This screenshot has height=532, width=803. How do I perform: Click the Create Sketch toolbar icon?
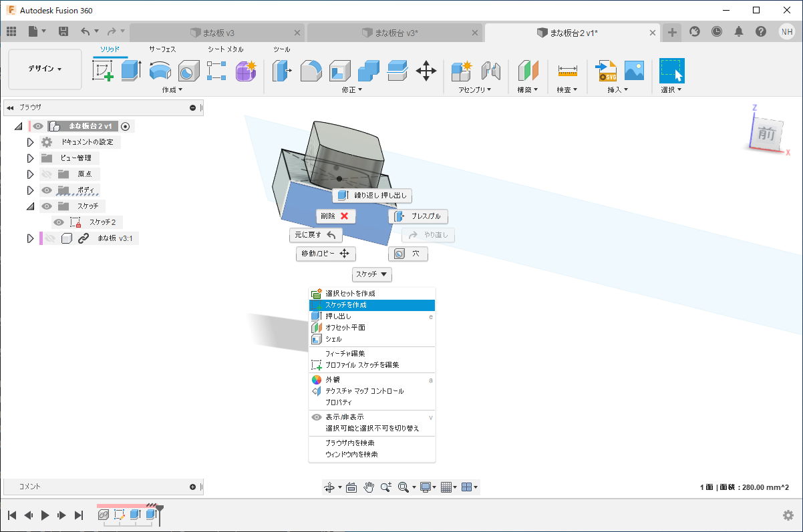click(102, 70)
